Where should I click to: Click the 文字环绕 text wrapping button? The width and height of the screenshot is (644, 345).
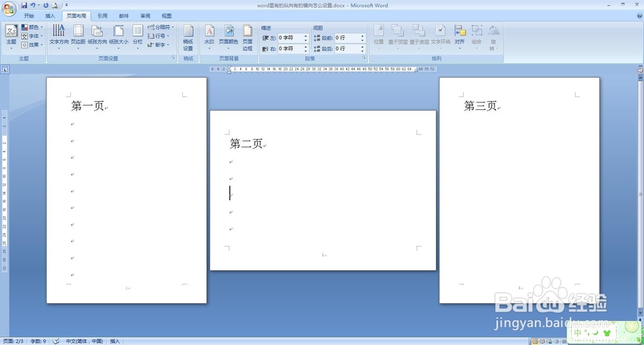click(x=440, y=37)
